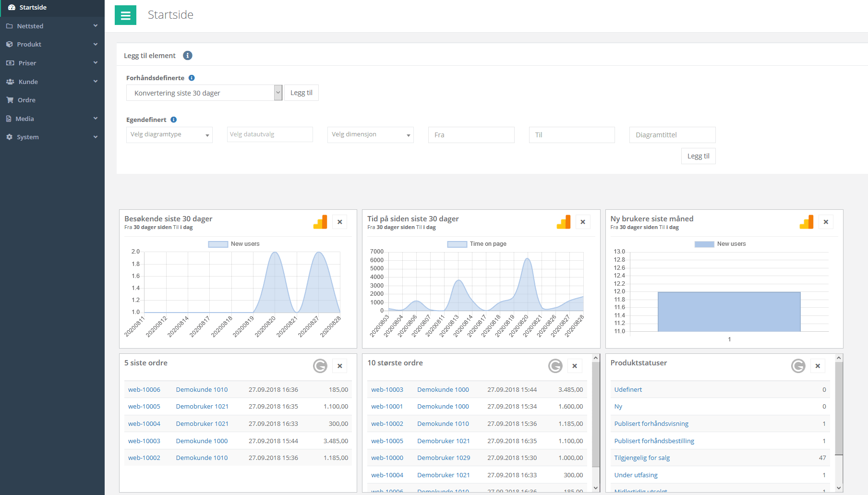
Task: Remove the Produktstatuser widget
Action: pyautogui.click(x=818, y=366)
